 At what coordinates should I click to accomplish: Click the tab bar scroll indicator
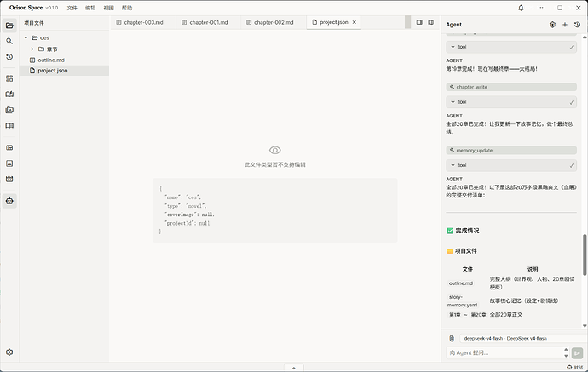(407, 22)
